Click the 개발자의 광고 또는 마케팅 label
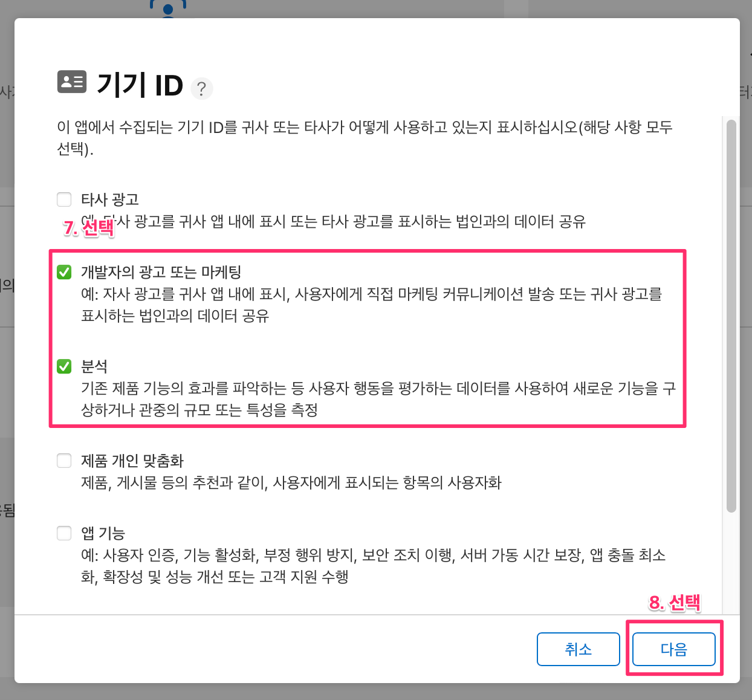Screen dimensions: 752x700 click(161, 272)
